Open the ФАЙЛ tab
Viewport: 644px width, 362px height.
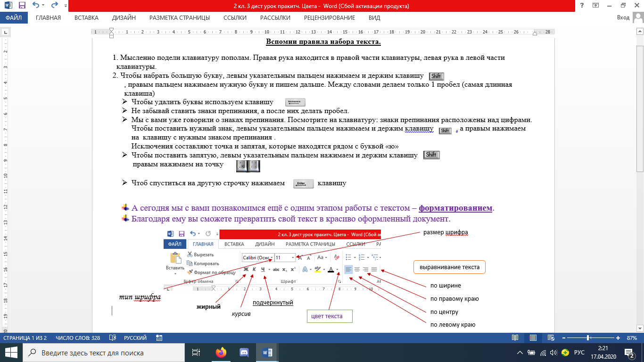[14, 18]
